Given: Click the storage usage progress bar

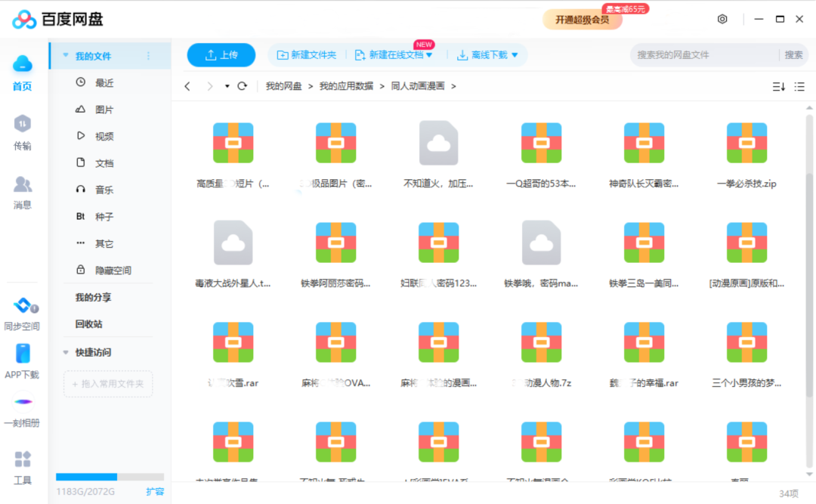Looking at the screenshot, I should (x=110, y=477).
